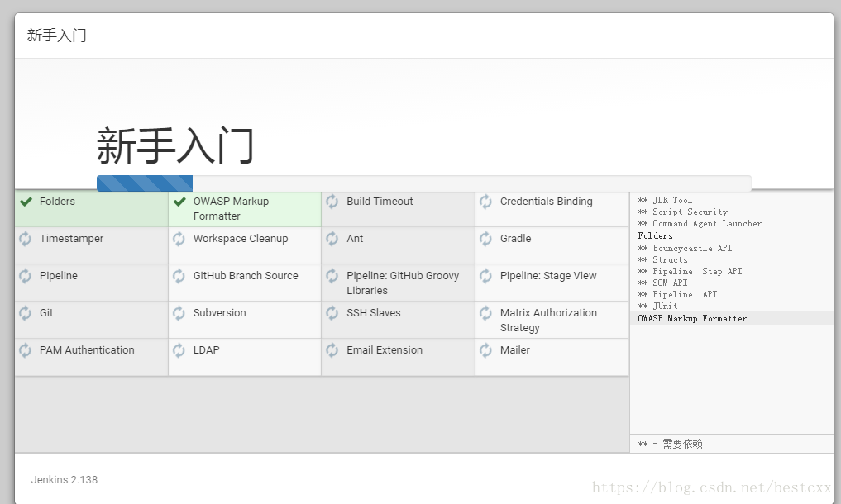Click the green checkmark next to Folders

[x=26, y=202]
